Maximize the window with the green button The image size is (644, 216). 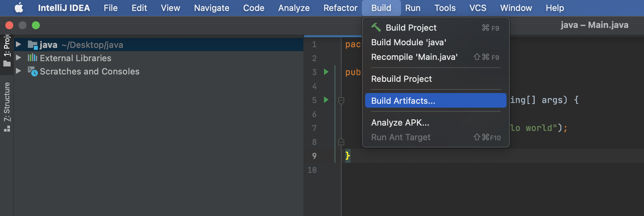tap(36, 25)
